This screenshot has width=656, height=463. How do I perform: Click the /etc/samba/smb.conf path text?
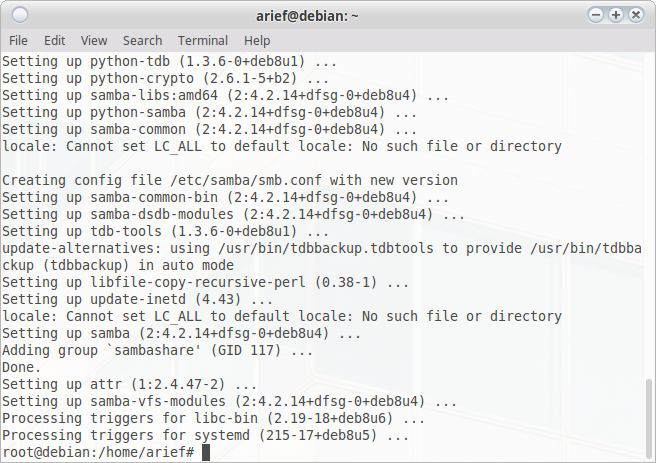(246, 181)
